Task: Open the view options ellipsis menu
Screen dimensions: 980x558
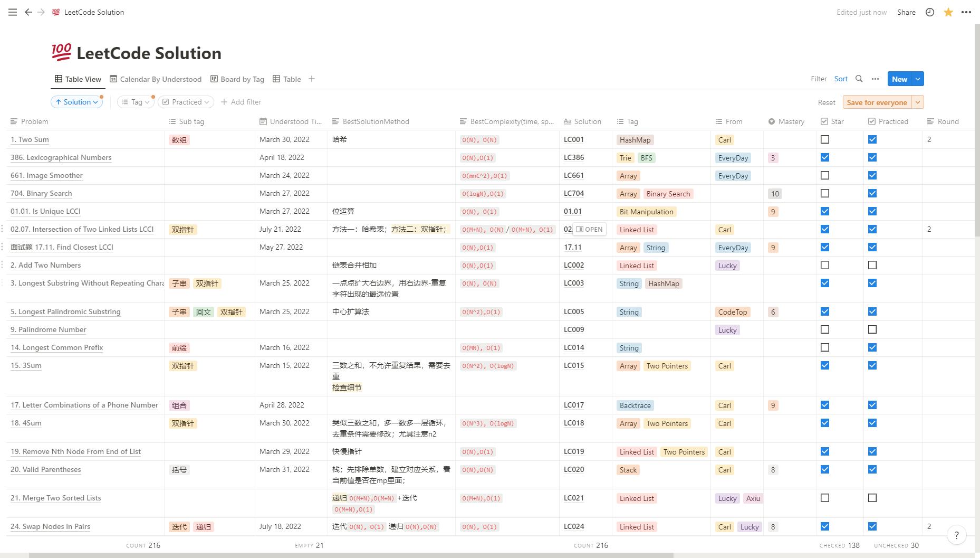Action: 876,78
